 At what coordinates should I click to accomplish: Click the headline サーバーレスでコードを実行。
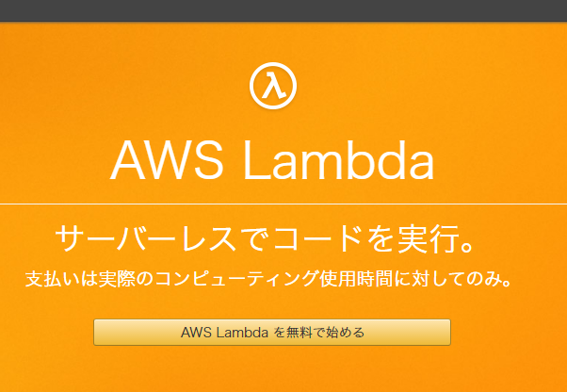(x=265, y=238)
